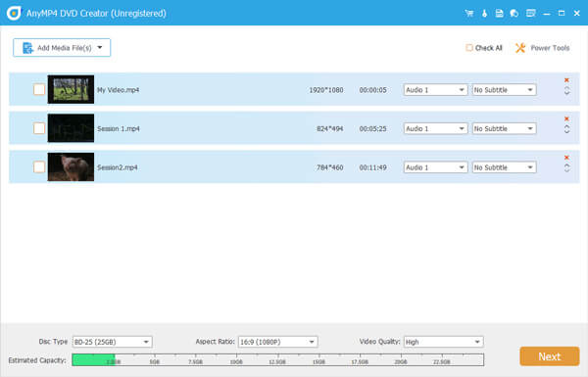Click the save project document icon
588x377 pixels.
tap(499, 14)
